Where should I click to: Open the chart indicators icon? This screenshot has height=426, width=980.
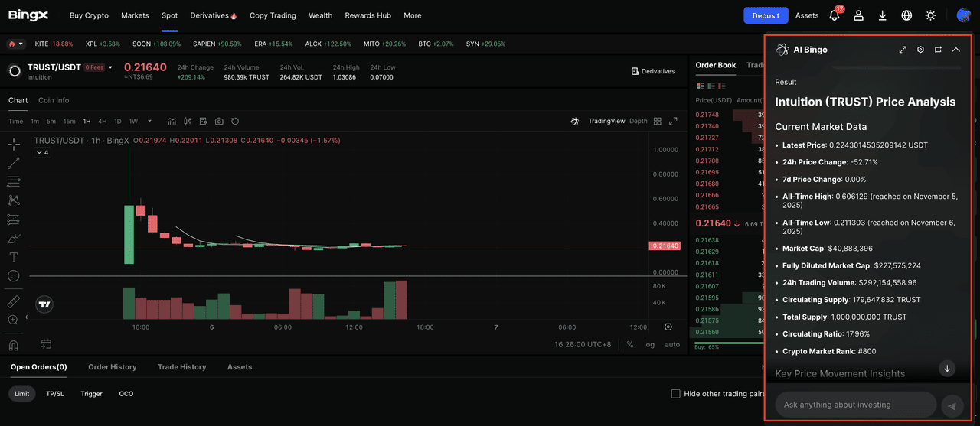(171, 121)
